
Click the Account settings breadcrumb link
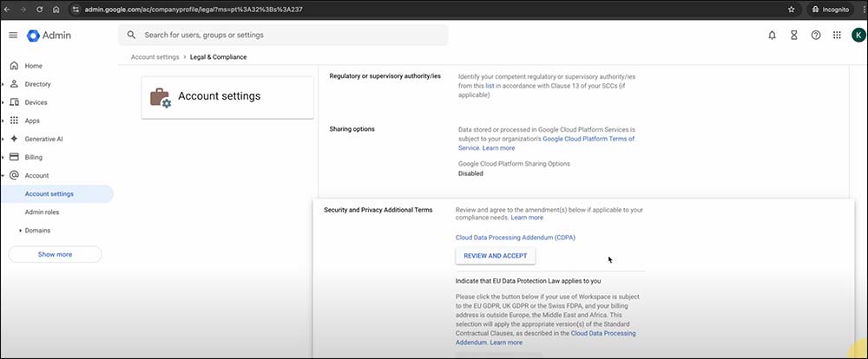pos(155,57)
